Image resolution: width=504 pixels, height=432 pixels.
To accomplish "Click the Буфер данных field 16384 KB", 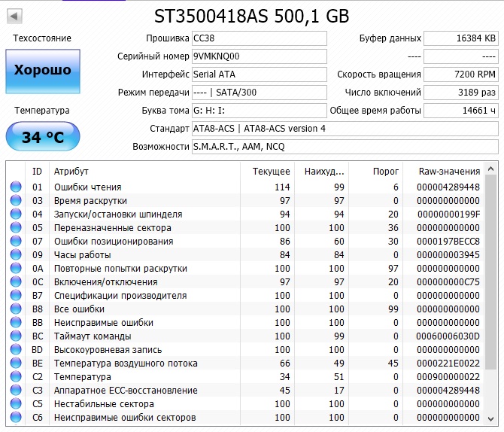I will pos(461,38).
